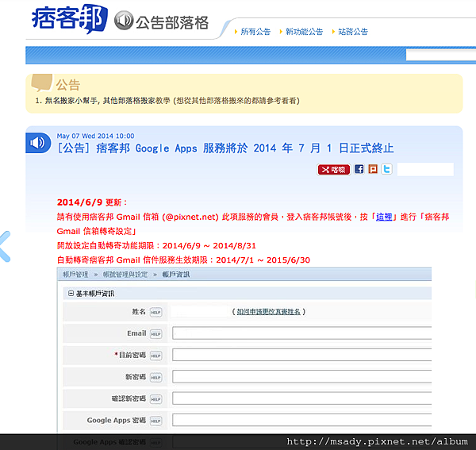This screenshot has width=476, height=450.
Task: Click the 公告 speech bubble icon
Action: [42, 83]
